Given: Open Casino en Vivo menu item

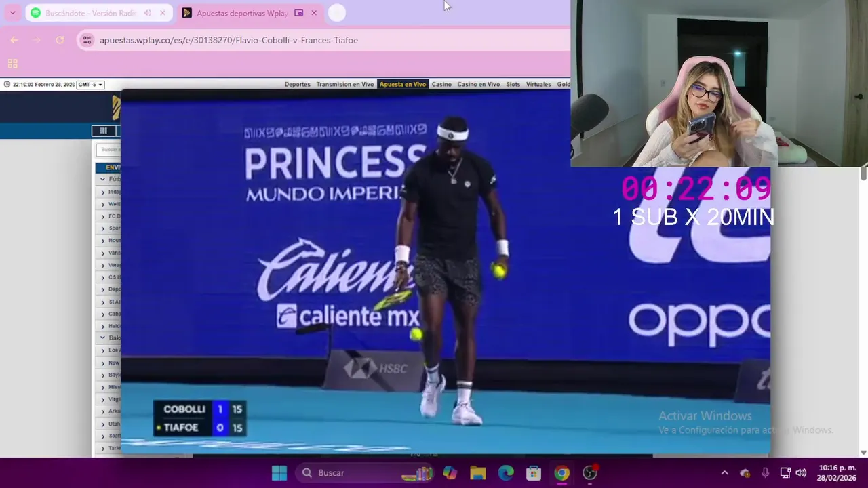Looking at the screenshot, I should [x=479, y=84].
